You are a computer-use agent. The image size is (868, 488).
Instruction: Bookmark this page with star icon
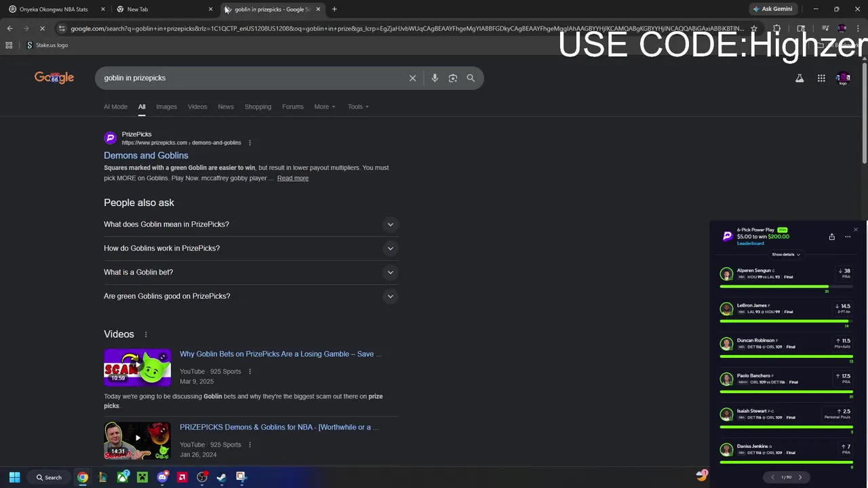click(x=753, y=28)
